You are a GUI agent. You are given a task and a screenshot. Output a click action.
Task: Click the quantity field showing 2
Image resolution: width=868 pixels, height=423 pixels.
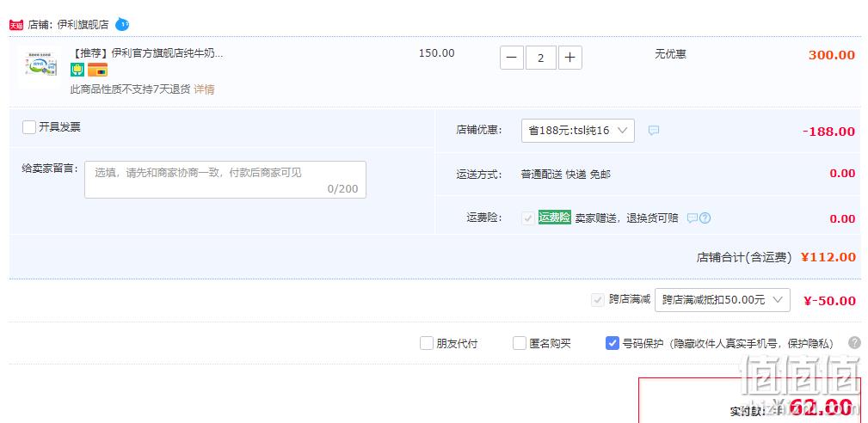click(541, 58)
